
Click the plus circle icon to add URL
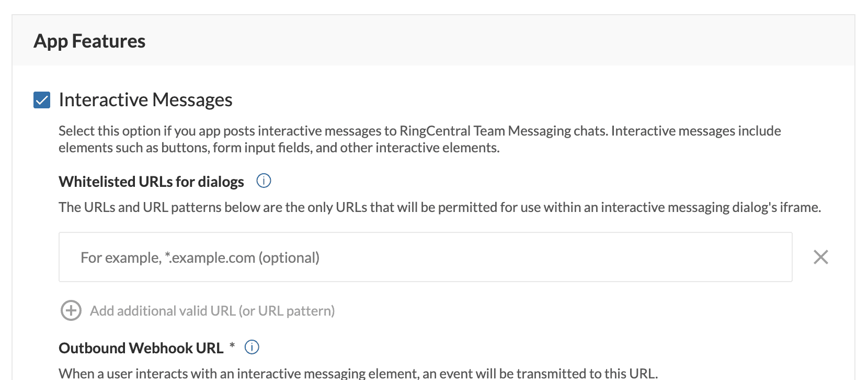pyautogui.click(x=71, y=310)
